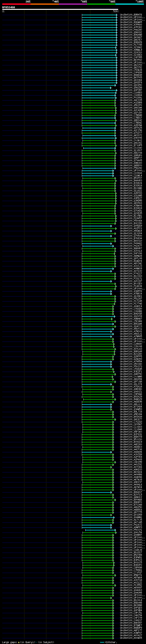146x644 pixels.
Task: Select hit label UniRef100_P51287
Action: click(x=131, y=299)
